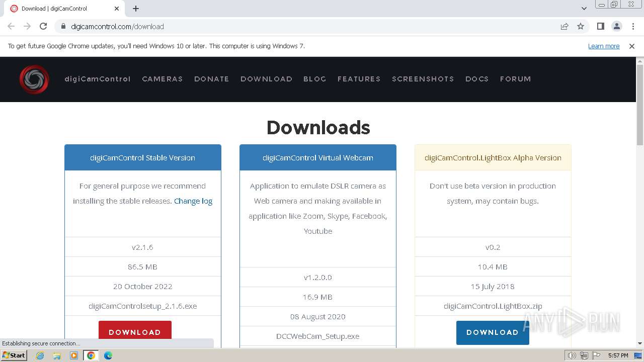Select the digiCamControlsetup_2.1.6.exe filename
The width and height of the screenshot is (644, 362).
[143, 306]
